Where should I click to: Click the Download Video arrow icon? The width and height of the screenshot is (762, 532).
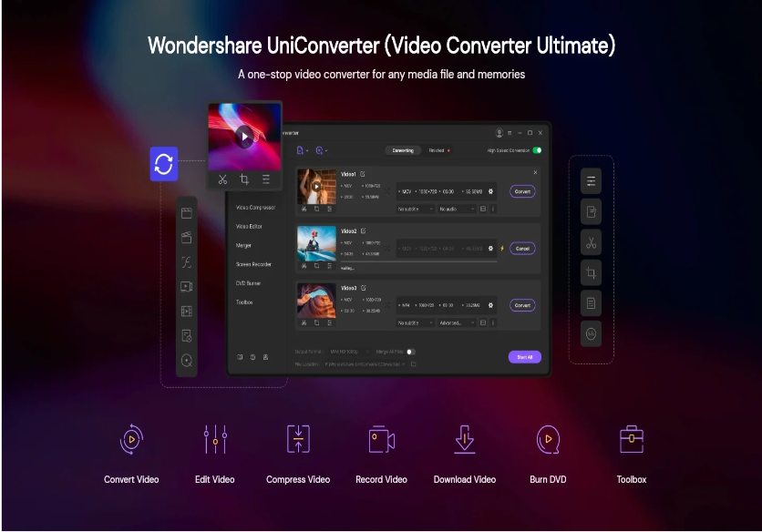point(465,439)
